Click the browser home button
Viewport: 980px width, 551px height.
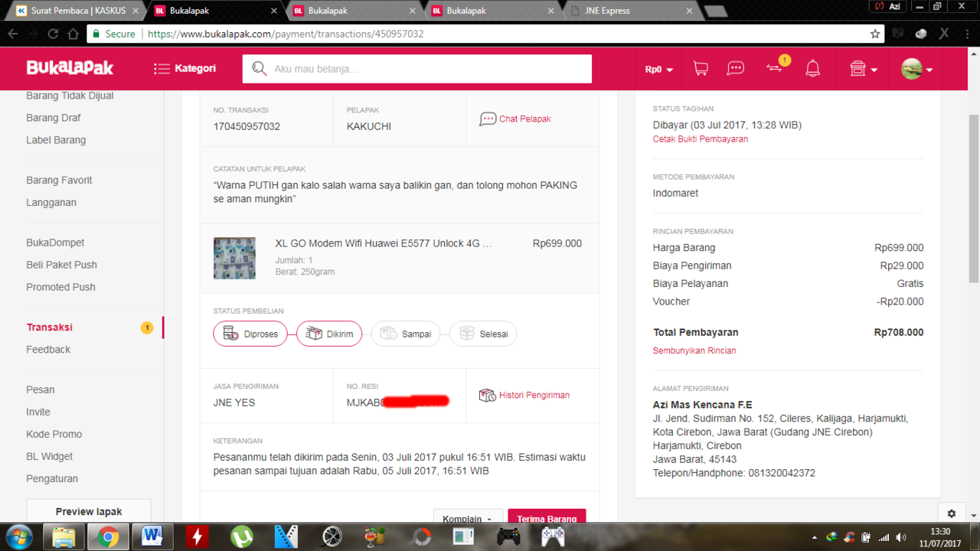[x=73, y=34]
